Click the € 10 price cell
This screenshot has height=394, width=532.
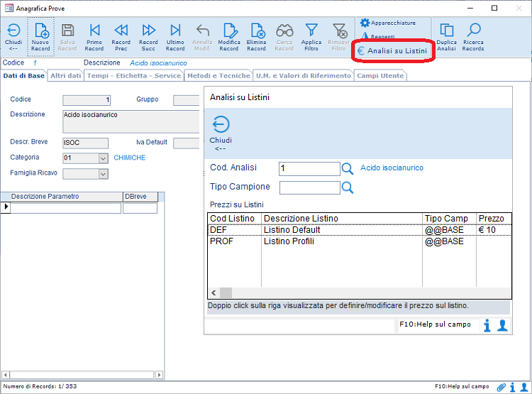494,230
